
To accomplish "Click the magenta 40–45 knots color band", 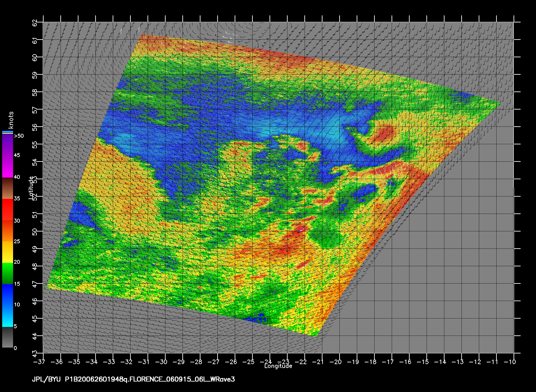I will point(8,167).
